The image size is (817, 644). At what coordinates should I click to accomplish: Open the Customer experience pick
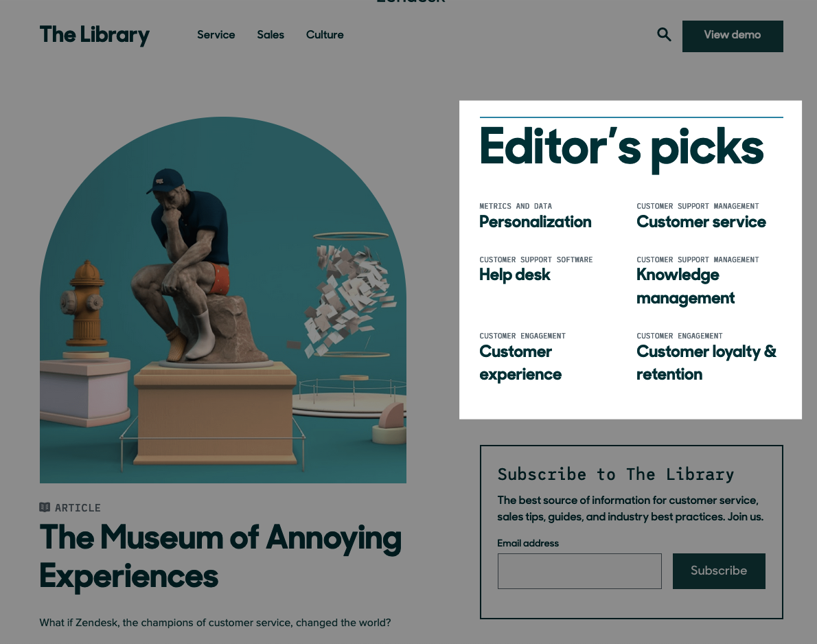coord(520,363)
